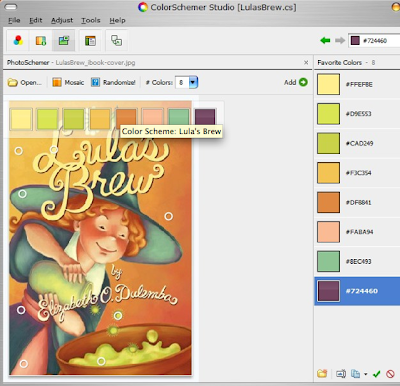The image size is (400, 386).
Task: Open the QuickPreview toolbar icon
Action: pyautogui.click(x=90, y=41)
